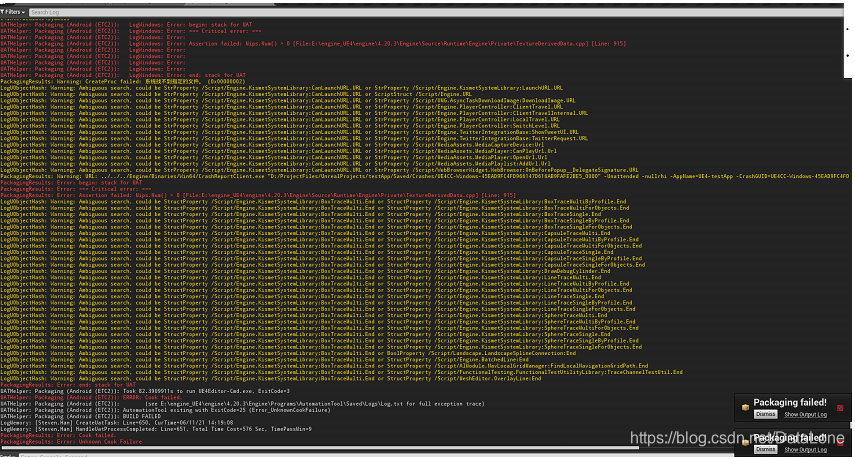Open Show Output Log link in first notification

coord(805,414)
